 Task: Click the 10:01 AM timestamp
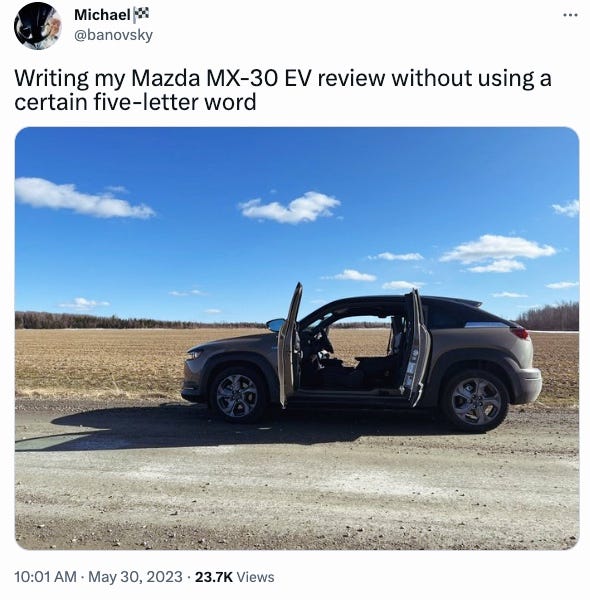(x=45, y=577)
